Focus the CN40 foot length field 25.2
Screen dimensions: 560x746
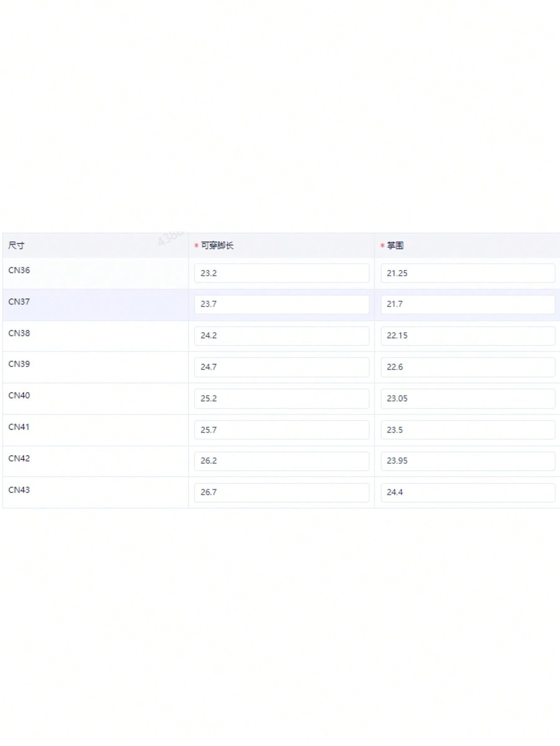(x=281, y=398)
